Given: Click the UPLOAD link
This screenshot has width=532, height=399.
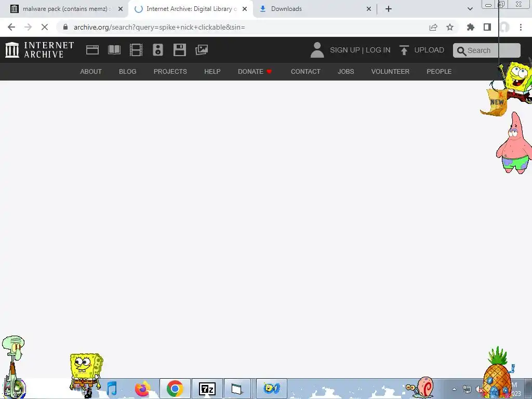Looking at the screenshot, I should [x=429, y=50].
